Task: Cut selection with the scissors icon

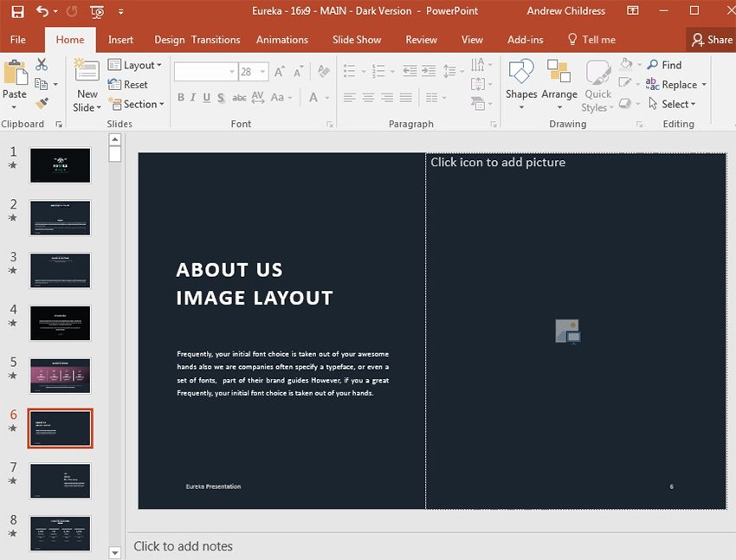Action: coord(42,64)
